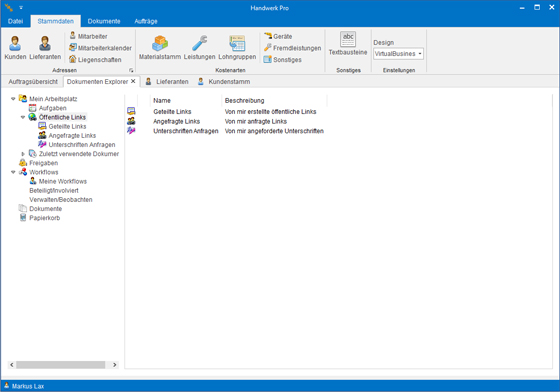The width and height of the screenshot is (560, 392).
Task: Collapse the Öffentliche Links tree node
Action: 23,117
